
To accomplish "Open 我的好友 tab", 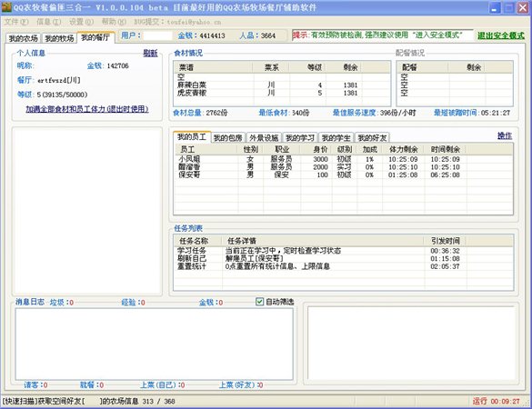I will 372,137.
